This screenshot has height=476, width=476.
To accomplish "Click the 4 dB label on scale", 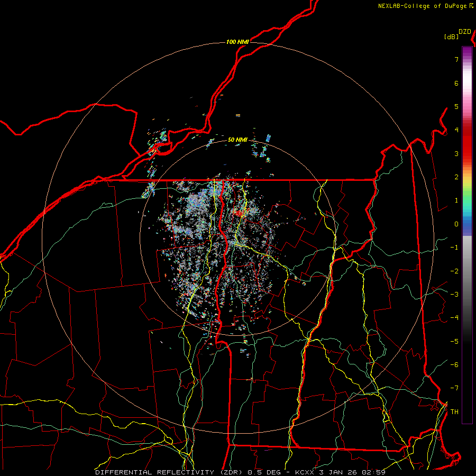I will (x=456, y=130).
